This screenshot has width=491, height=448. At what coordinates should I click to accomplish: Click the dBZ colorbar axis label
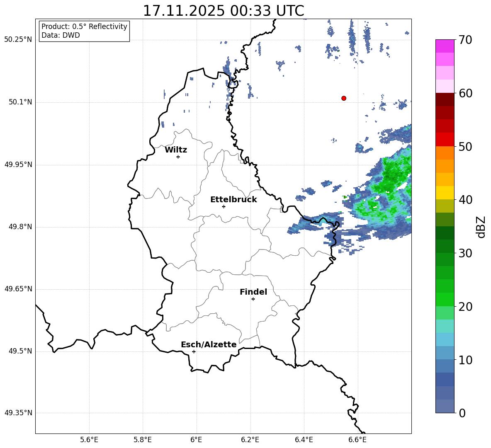pos(481,227)
